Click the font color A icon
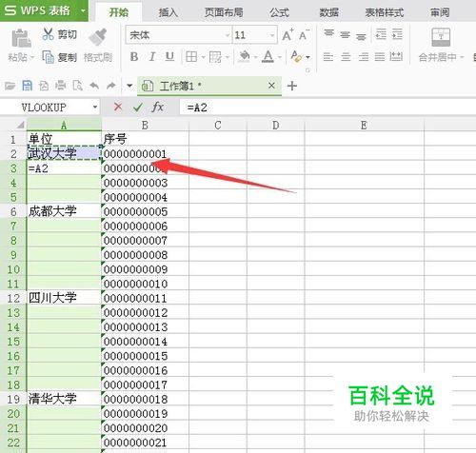The width and height of the screenshot is (476, 453). click(x=268, y=56)
